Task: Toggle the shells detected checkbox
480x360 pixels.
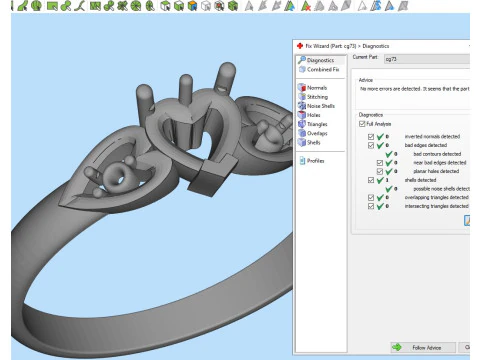Action: pos(371,180)
